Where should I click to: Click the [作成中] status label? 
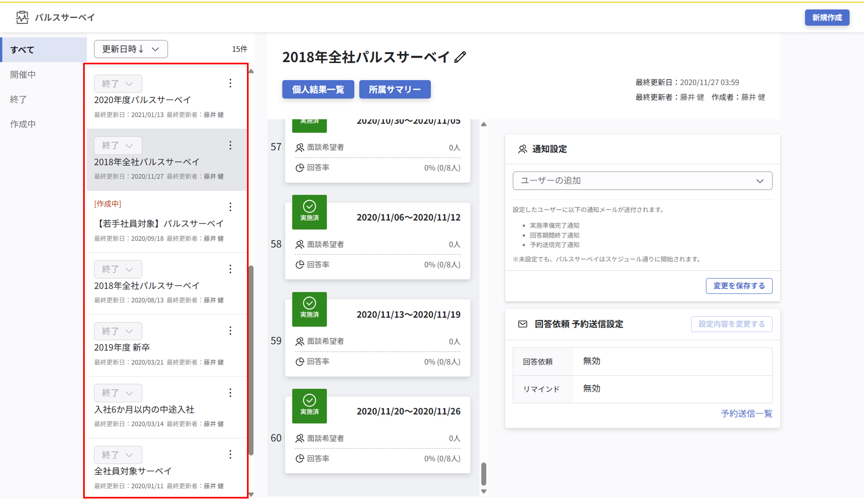[x=108, y=204]
